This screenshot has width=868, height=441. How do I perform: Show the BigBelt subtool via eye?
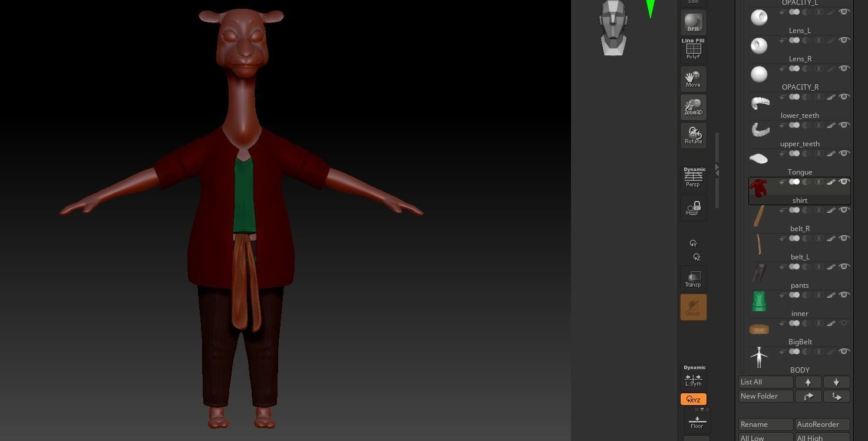click(844, 323)
